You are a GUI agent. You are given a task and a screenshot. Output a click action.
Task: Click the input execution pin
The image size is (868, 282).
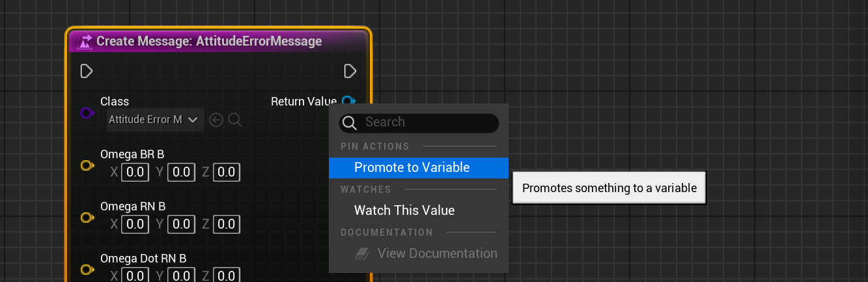point(87,71)
